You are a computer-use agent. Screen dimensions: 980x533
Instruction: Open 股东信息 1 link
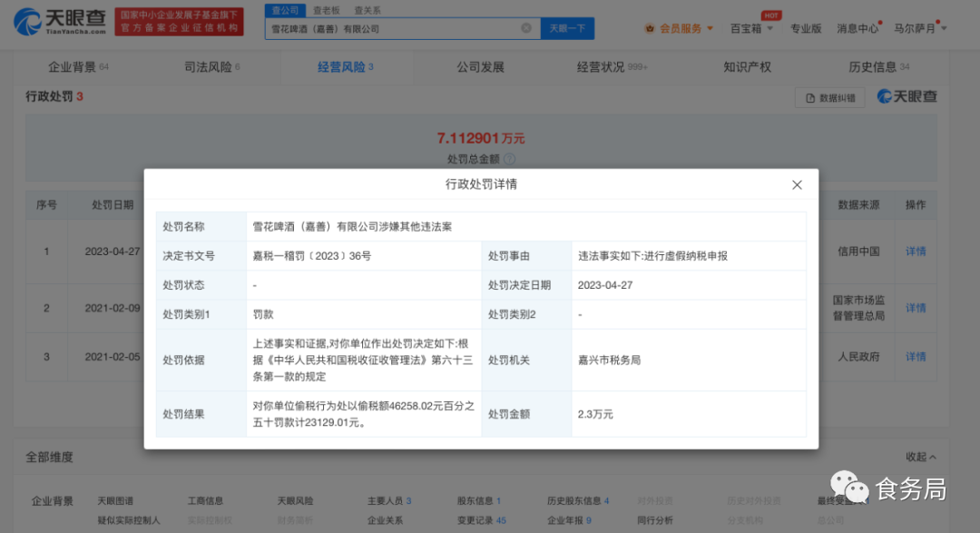pos(479,500)
